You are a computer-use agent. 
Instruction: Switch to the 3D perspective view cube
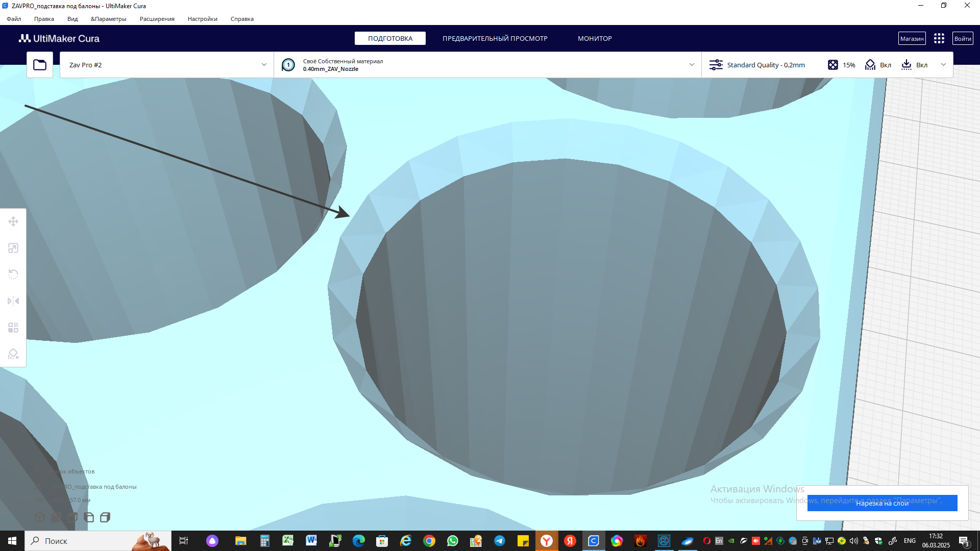(40, 517)
